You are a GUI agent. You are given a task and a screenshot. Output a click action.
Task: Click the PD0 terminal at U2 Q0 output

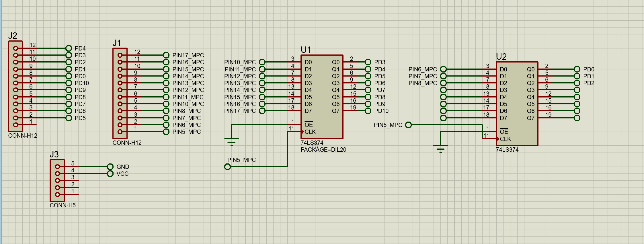(x=577, y=69)
